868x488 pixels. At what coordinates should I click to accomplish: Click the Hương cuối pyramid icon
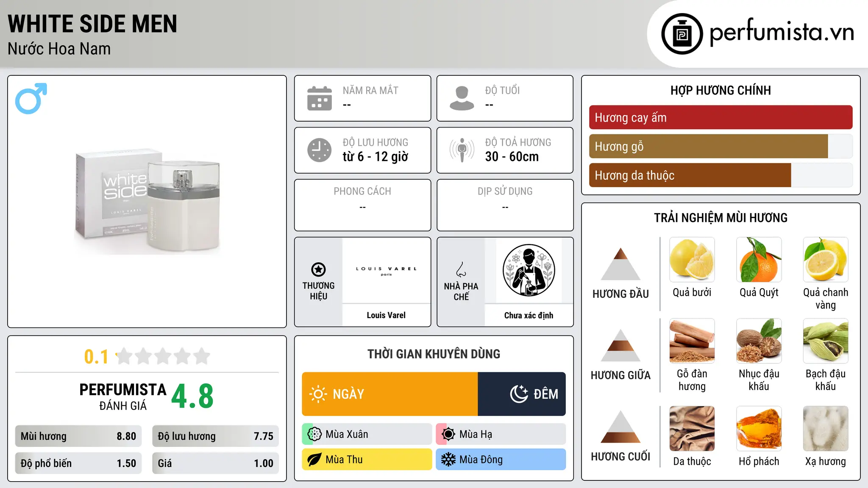620,427
